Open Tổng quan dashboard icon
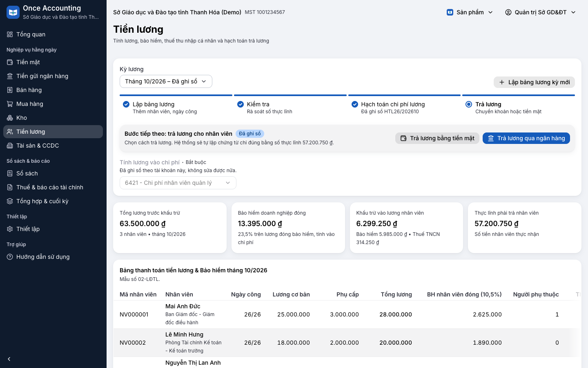The width and height of the screenshot is (588, 368). 10,34
